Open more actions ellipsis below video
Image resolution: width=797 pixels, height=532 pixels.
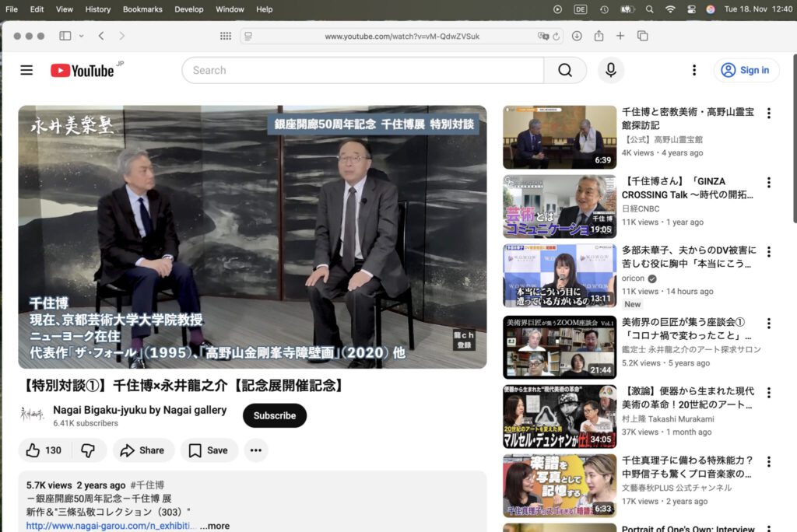click(x=255, y=450)
